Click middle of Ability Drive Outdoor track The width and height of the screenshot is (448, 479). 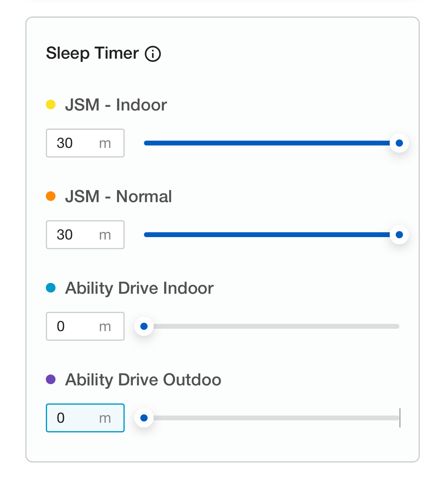(271, 418)
